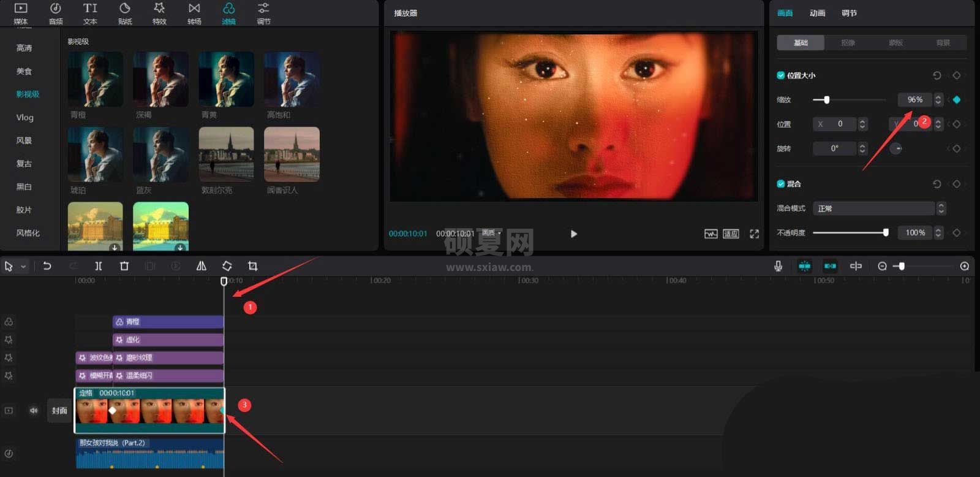Click the 不透明度 opacity slider handle
The width and height of the screenshot is (980, 477).
pos(886,232)
